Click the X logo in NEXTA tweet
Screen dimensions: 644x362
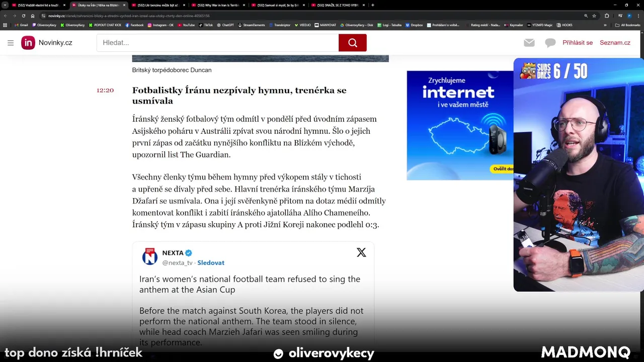pos(361,252)
